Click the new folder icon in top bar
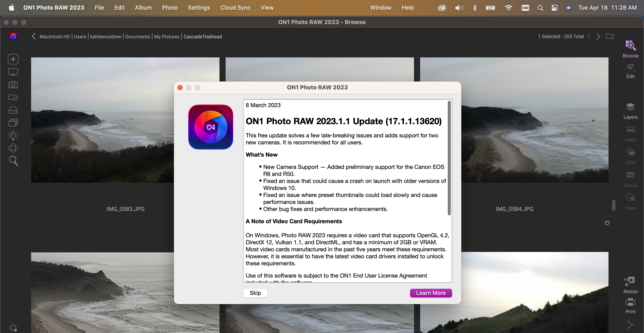The image size is (644, 333). pyautogui.click(x=610, y=37)
